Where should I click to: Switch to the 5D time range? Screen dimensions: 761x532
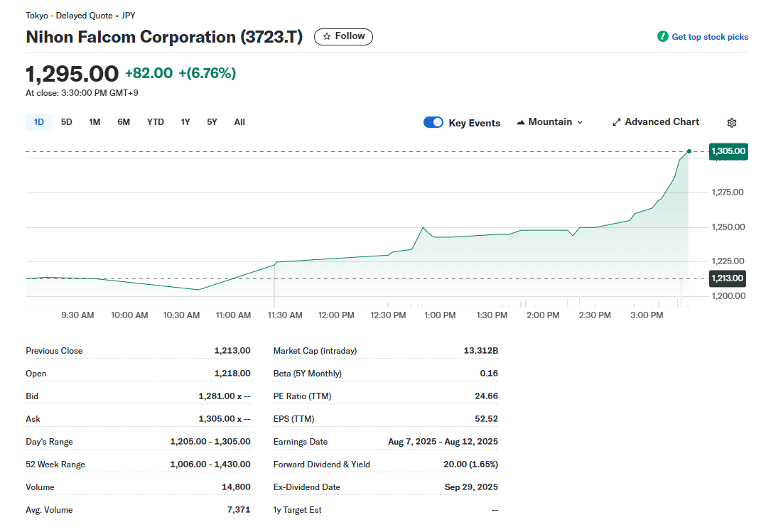point(67,122)
